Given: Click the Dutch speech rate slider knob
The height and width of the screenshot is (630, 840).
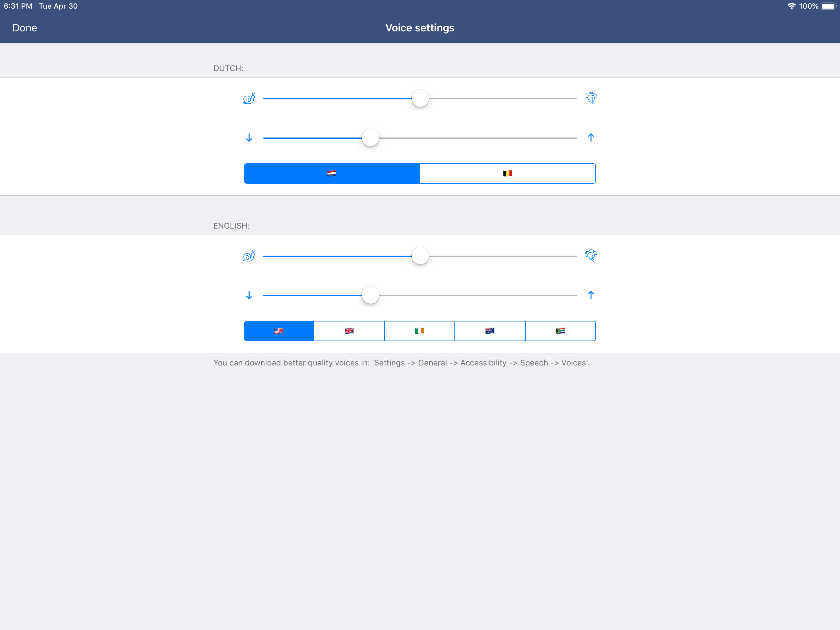Looking at the screenshot, I should point(420,98).
